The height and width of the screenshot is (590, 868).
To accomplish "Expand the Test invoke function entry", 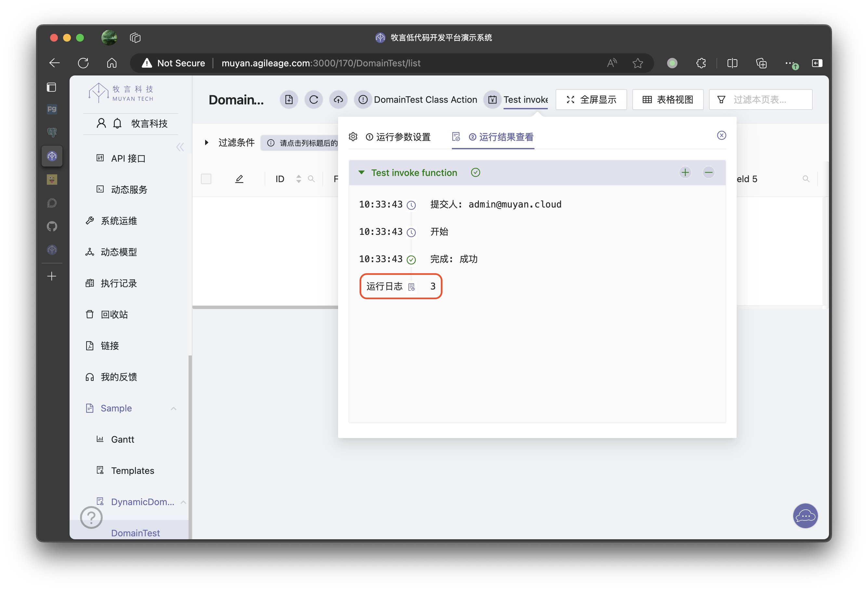I will pos(361,172).
